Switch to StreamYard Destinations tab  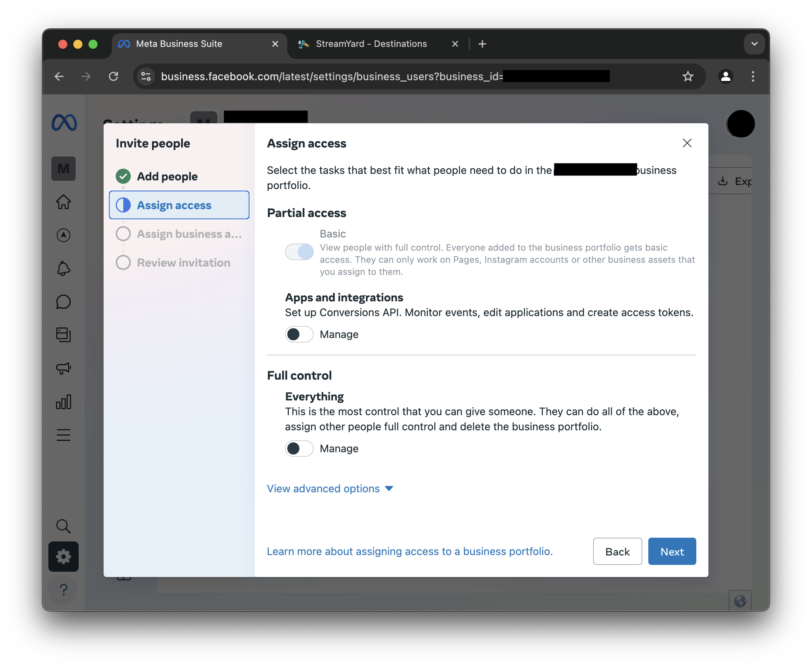tap(378, 44)
